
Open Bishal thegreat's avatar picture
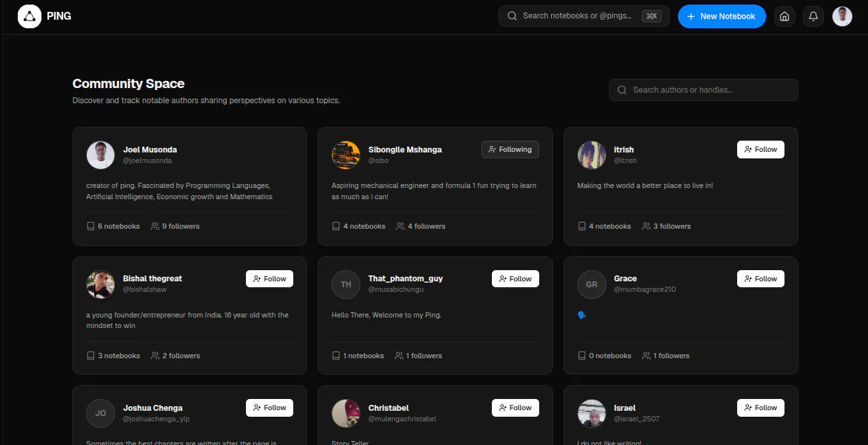(101, 284)
